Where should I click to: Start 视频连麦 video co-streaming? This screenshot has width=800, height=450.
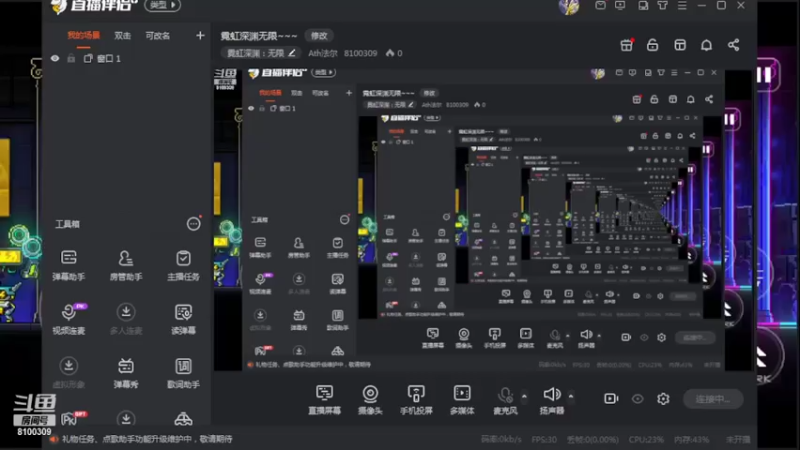[68, 319]
